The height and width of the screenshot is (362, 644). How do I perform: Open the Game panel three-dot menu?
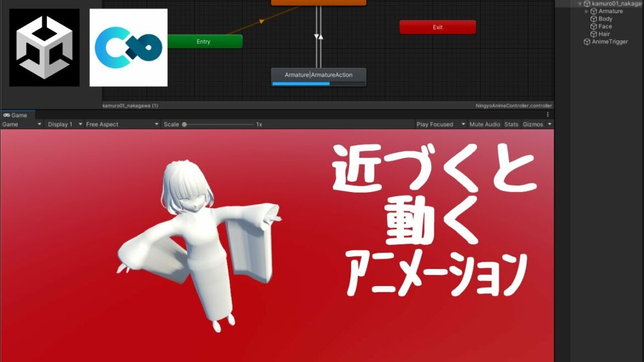(548, 115)
